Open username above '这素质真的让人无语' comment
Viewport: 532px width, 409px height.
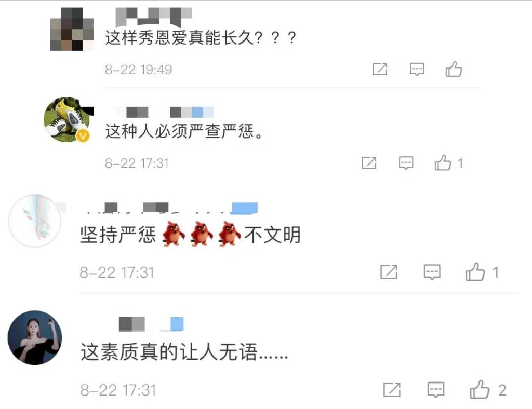click(151, 324)
